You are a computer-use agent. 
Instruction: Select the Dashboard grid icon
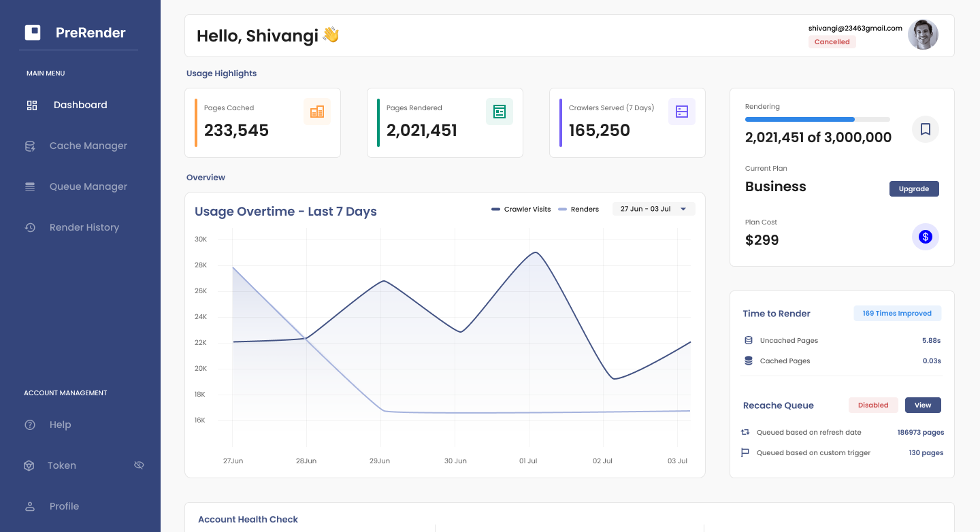click(31, 105)
